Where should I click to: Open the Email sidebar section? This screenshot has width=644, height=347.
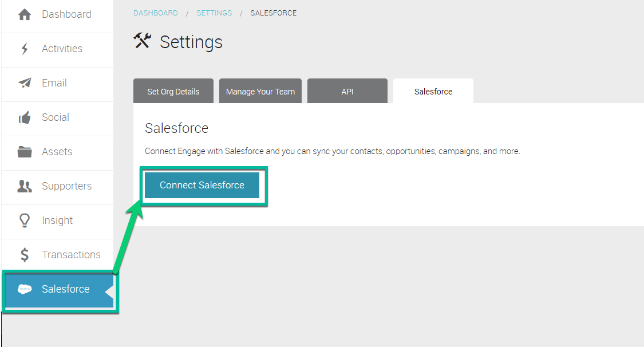(54, 83)
